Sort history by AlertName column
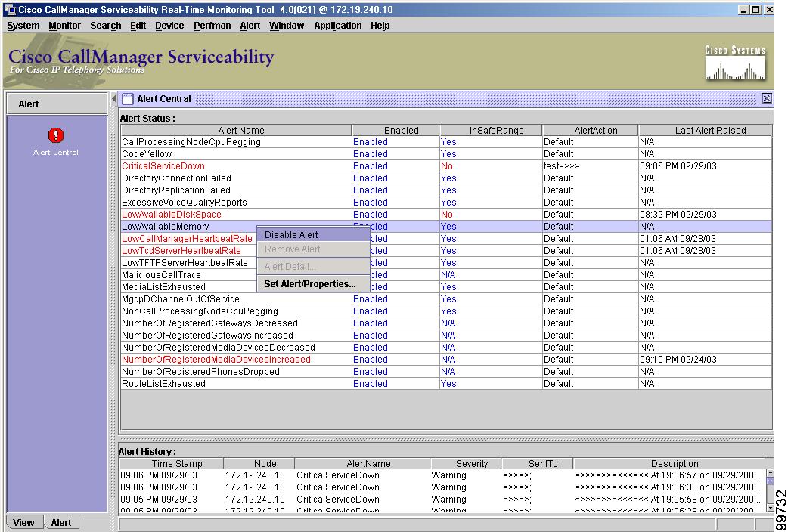 (363, 463)
